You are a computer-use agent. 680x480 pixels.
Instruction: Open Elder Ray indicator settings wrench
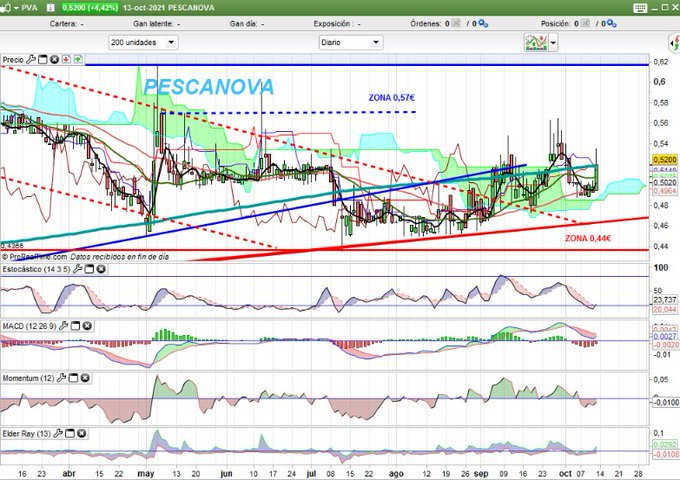click(x=58, y=434)
